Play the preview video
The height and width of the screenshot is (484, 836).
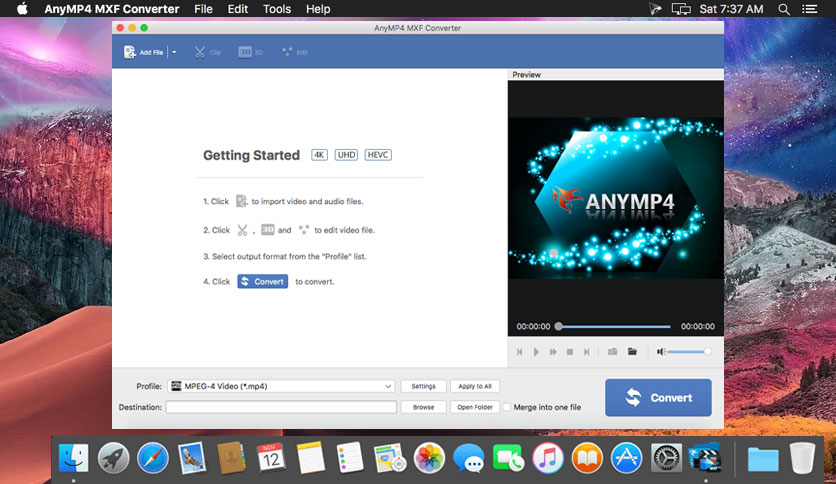coord(536,352)
